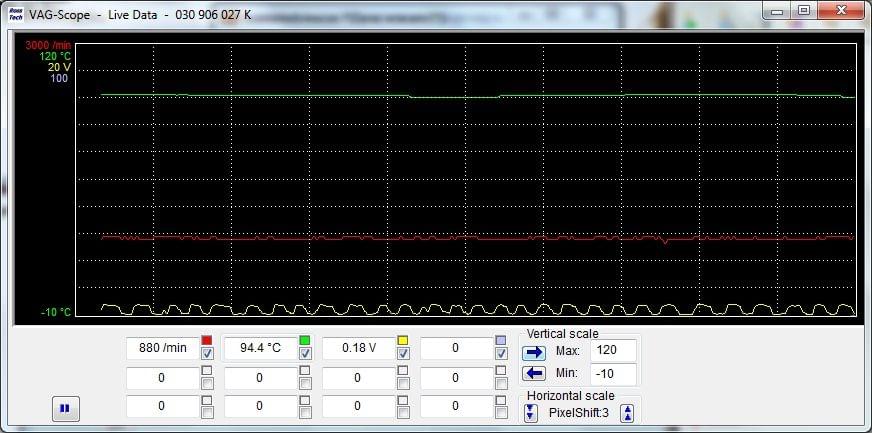
Task: Click the Max field showing 120
Action: coord(613,351)
